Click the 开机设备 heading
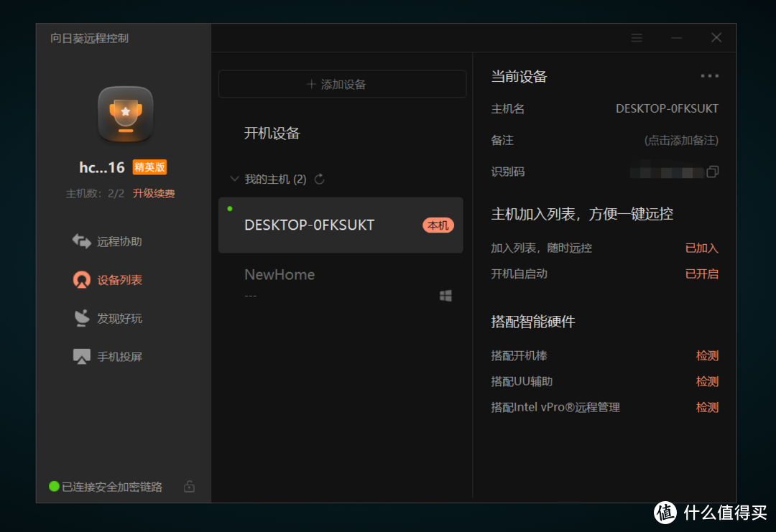This screenshot has height=532, width=776. point(272,134)
